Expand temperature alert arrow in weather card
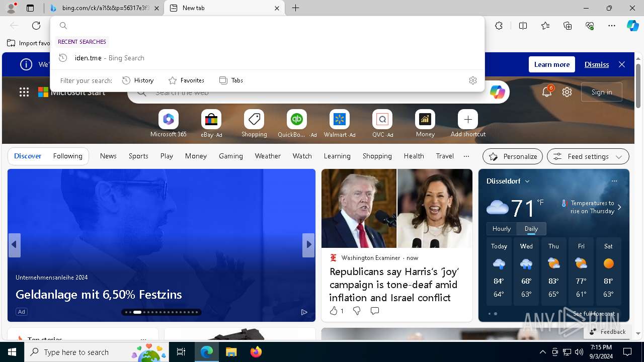 coord(619,207)
